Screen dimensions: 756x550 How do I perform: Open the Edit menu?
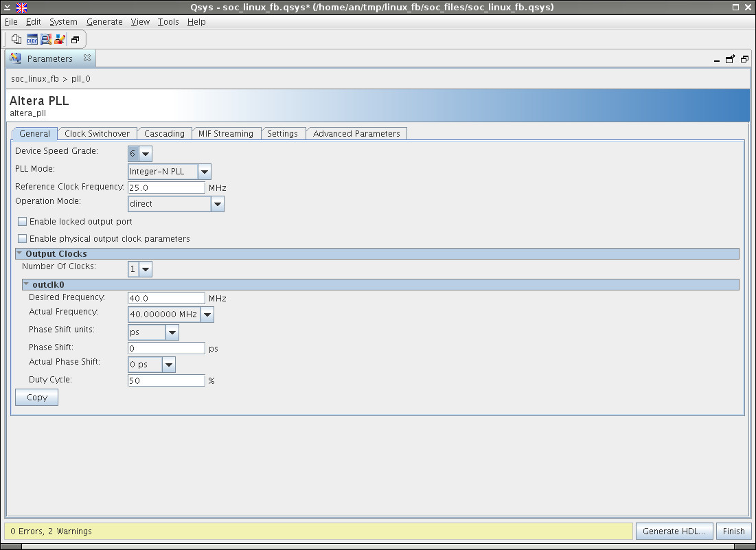pyautogui.click(x=33, y=22)
